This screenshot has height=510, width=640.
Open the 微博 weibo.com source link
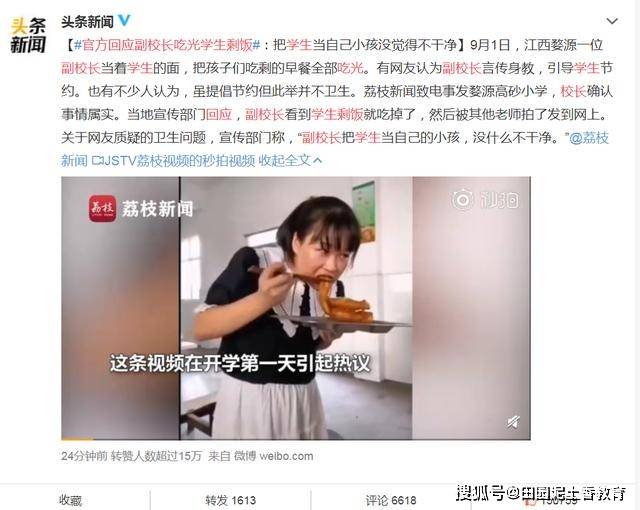click(273, 456)
